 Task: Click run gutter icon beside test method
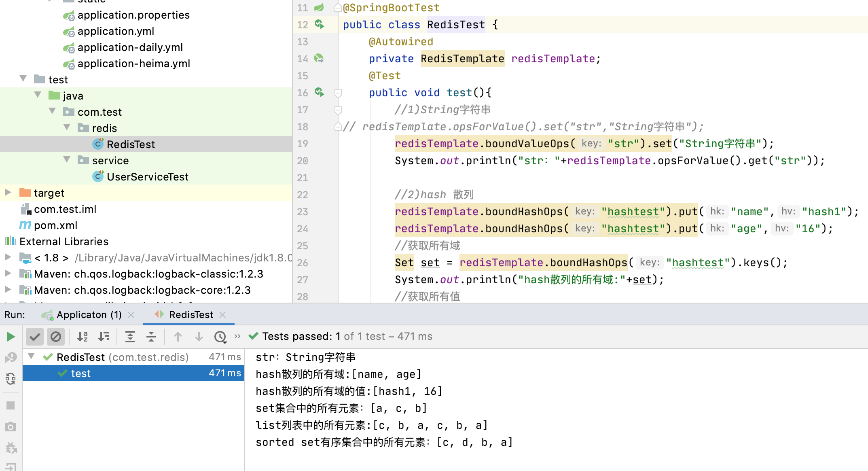click(x=320, y=93)
